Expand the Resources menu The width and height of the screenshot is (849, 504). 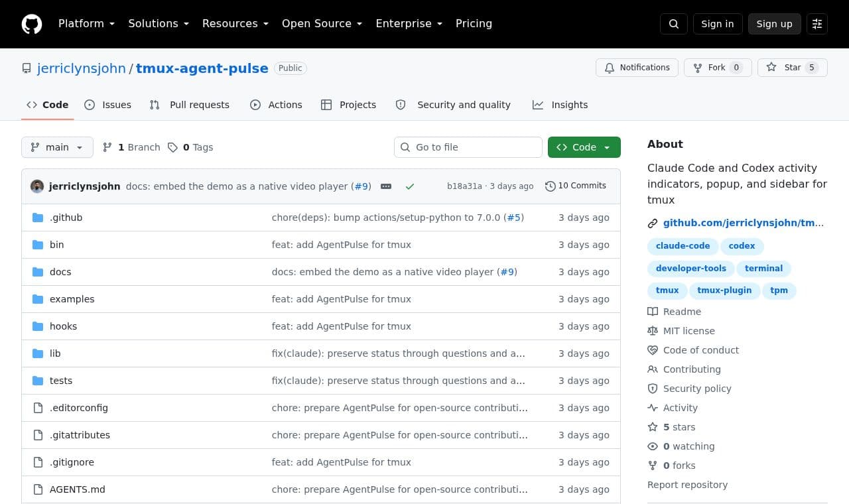[x=235, y=24]
